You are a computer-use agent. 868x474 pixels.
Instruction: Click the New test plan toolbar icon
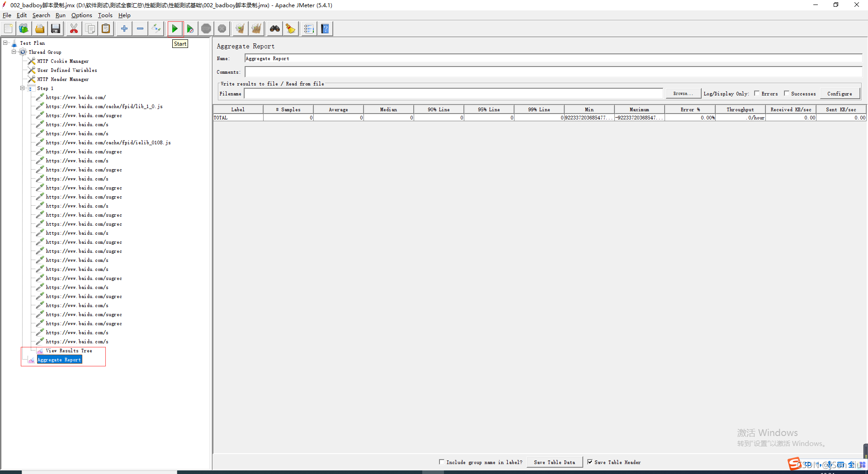pos(8,29)
